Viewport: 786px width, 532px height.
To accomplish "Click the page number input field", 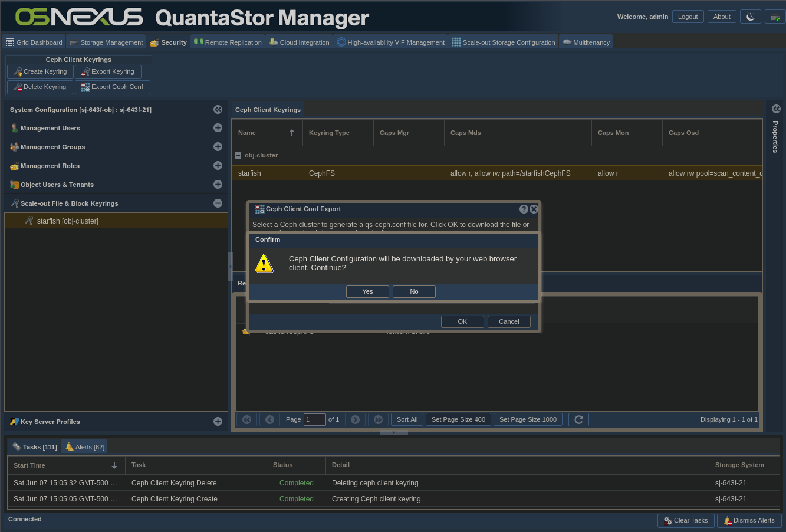I will (314, 419).
